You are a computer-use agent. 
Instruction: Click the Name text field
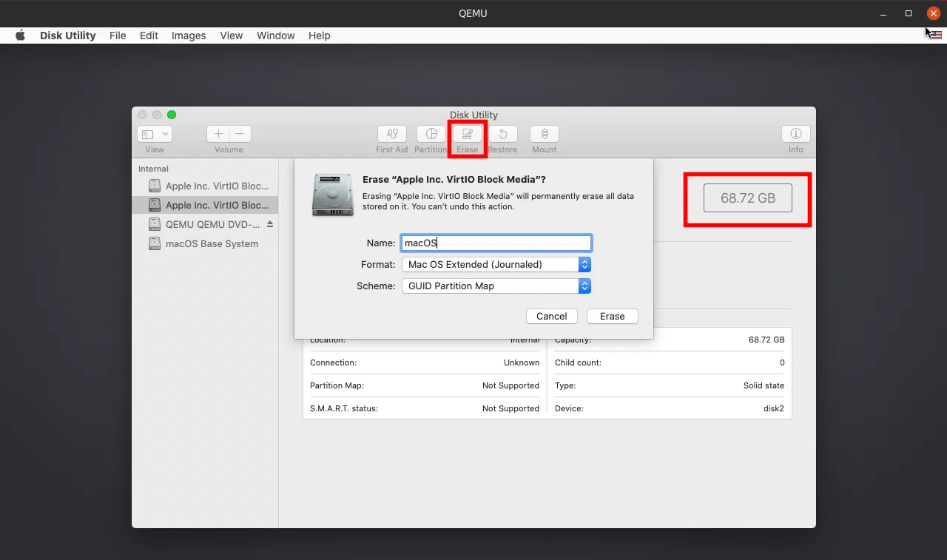click(496, 243)
